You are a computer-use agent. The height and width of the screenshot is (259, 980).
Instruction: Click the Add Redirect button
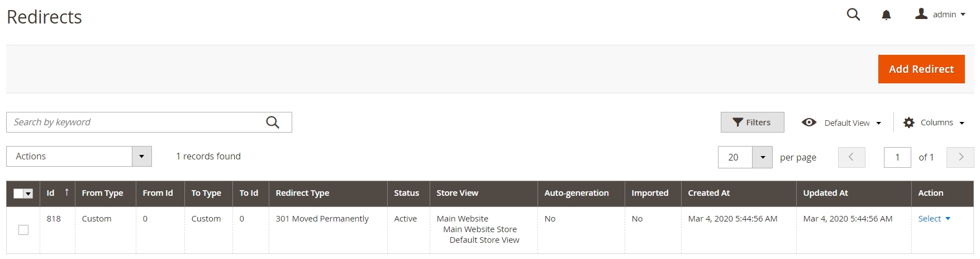[921, 69]
